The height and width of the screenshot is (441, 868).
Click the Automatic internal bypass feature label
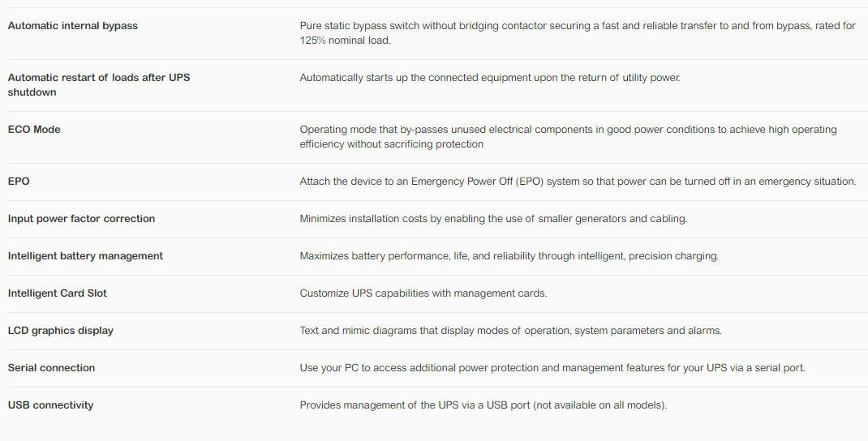[72, 26]
